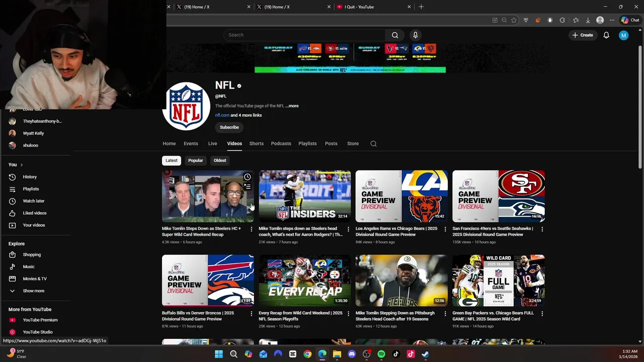
Task: Open Edge Copilot Chat button
Action: tap(630, 20)
